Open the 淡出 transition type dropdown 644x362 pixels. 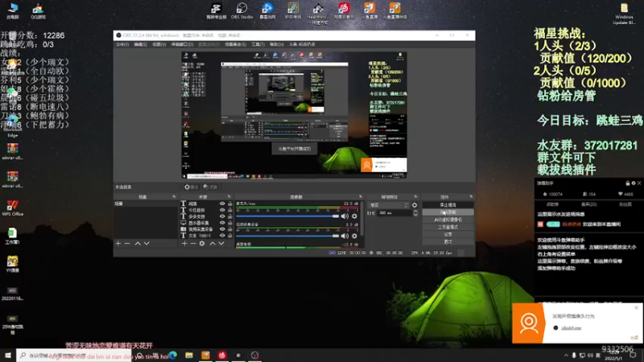(x=389, y=205)
